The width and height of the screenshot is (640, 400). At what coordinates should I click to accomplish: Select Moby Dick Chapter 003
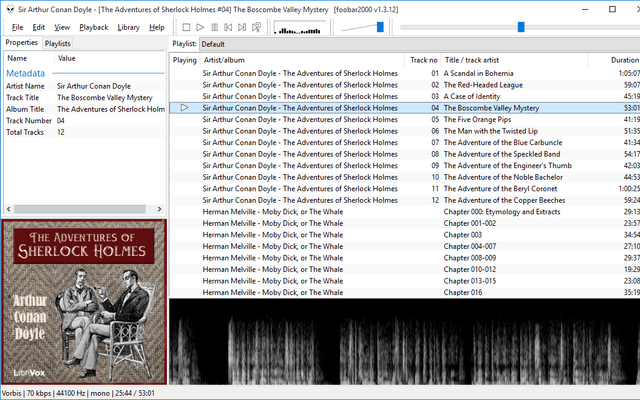pyautogui.click(x=405, y=235)
